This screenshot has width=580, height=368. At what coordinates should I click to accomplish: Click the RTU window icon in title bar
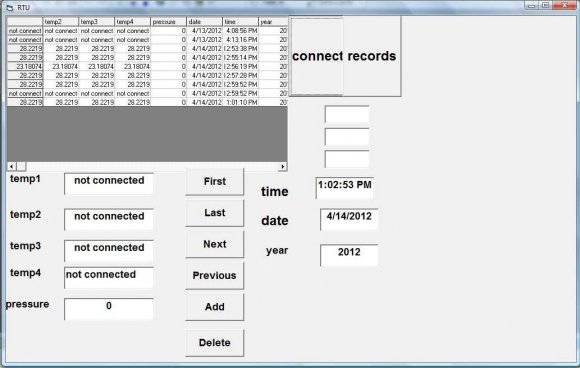(x=10, y=7)
